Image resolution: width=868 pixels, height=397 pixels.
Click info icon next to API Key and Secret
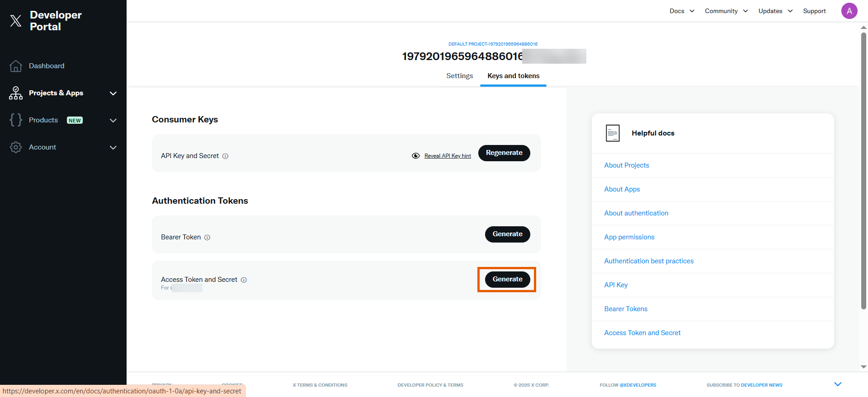coord(225,156)
